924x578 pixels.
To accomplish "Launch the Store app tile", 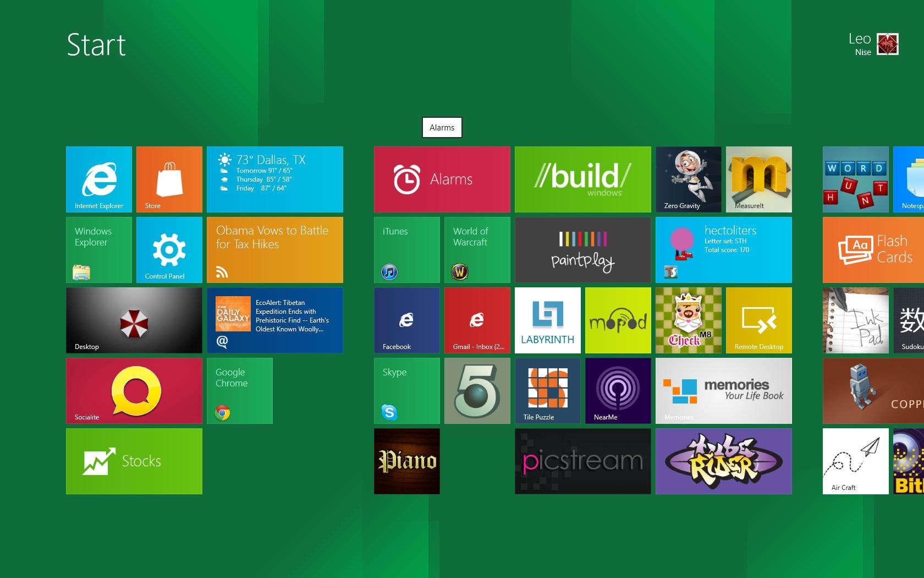I will point(169,179).
